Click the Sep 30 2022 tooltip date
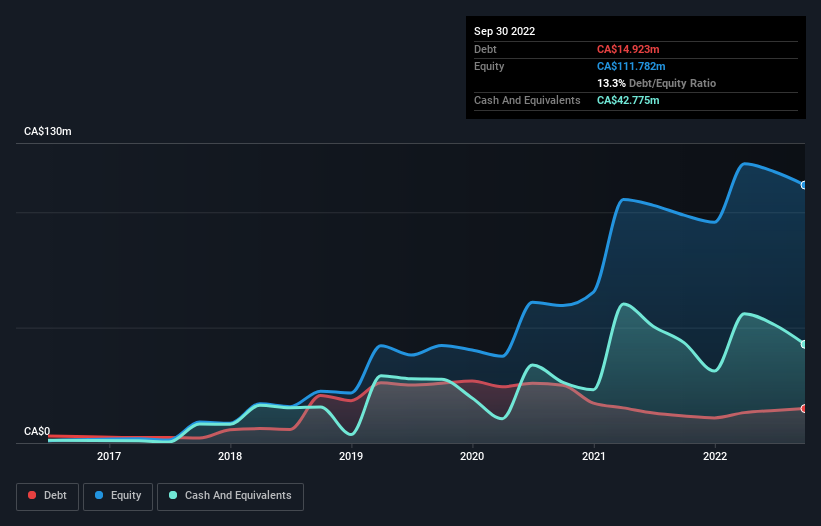This screenshot has height=526, width=821. tap(505, 31)
